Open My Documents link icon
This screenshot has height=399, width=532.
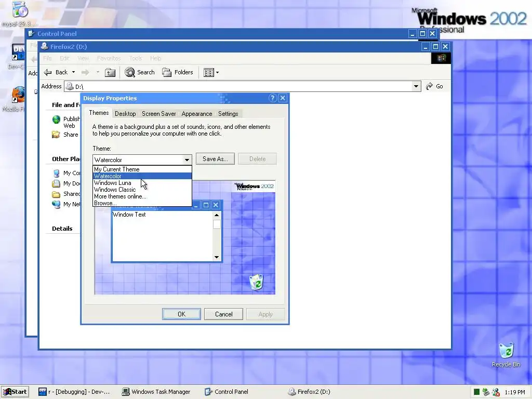[56, 183]
